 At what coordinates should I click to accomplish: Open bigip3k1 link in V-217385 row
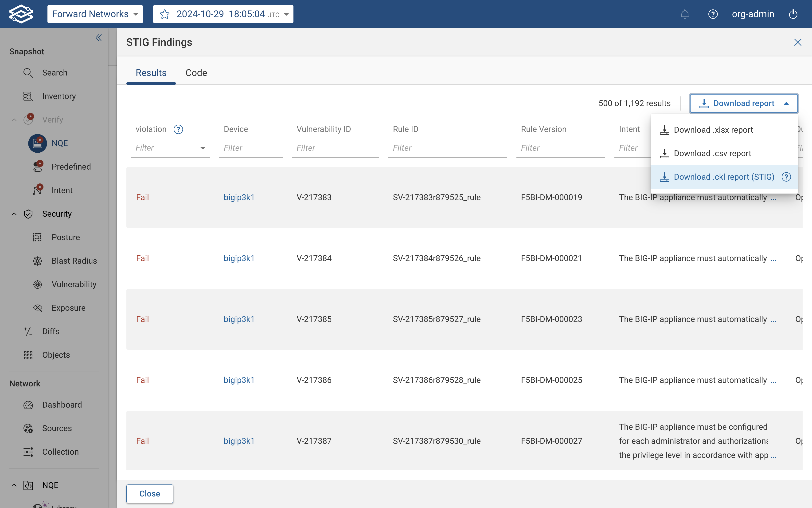(x=239, y=319)
